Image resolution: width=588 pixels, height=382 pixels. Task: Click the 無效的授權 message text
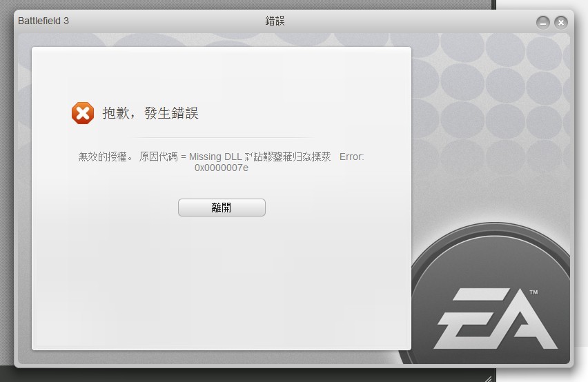click(102, 157)
